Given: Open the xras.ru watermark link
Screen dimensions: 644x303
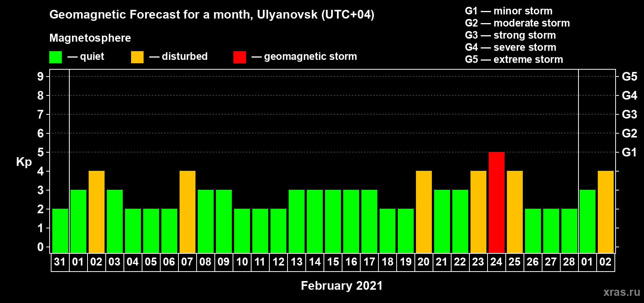Looking at the screenshot, I should pyautogui.click(x=621, y=292).
